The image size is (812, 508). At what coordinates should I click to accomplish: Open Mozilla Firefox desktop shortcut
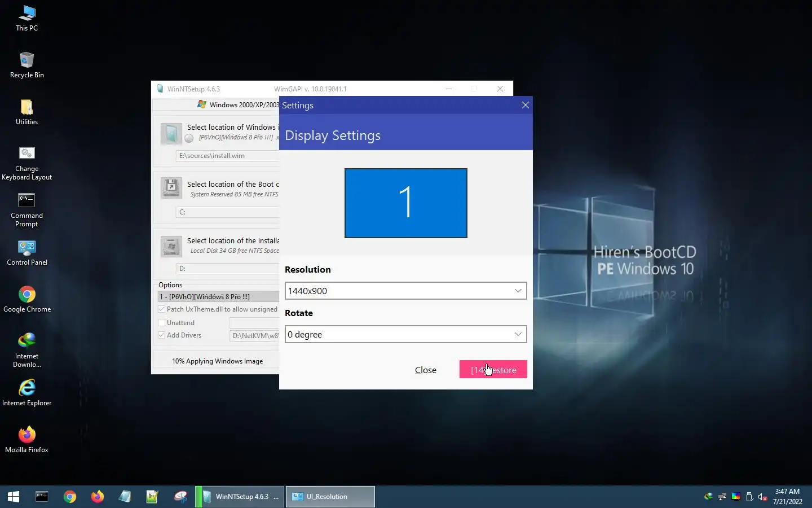tap(27, 440)
